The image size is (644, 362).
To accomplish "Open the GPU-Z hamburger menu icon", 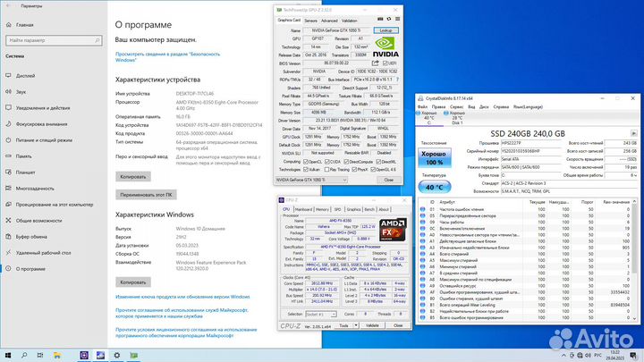I will click(397, 19).
